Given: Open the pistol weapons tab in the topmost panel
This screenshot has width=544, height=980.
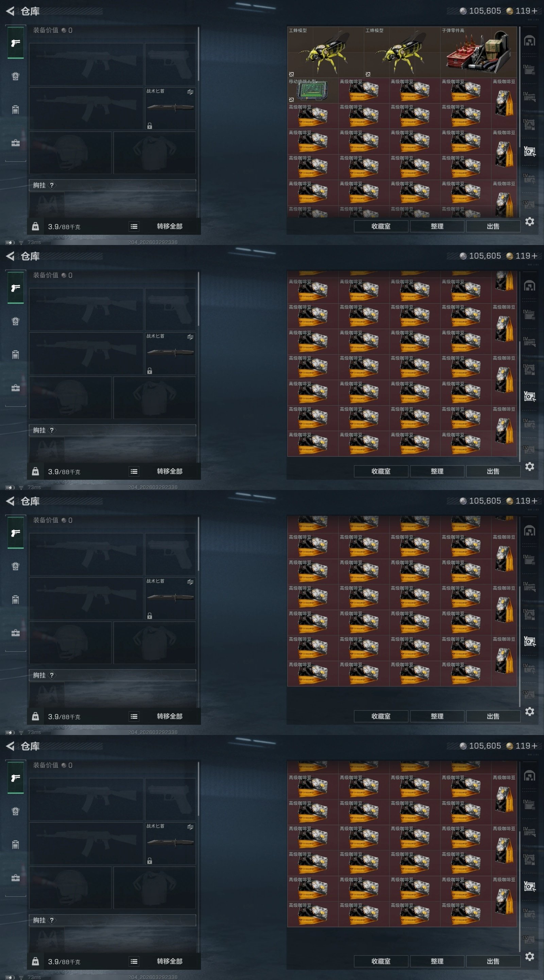Looking at the screenshot, I should click(16, 43).
